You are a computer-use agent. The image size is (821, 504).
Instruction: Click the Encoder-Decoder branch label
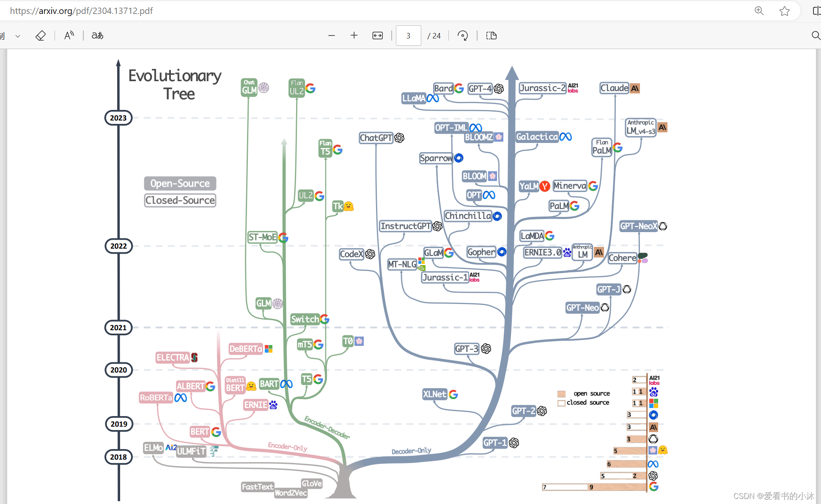coord(327,428)
